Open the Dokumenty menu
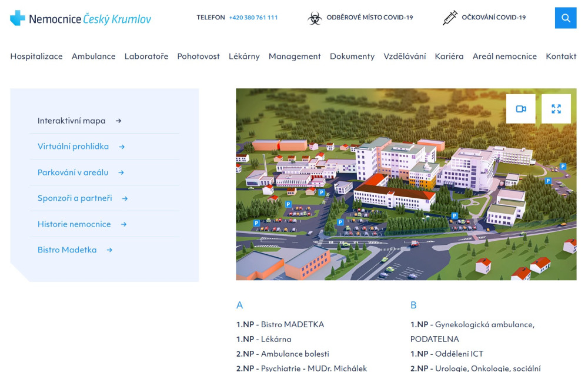Viewport: 588px width, 372px height. click(352, 57)
